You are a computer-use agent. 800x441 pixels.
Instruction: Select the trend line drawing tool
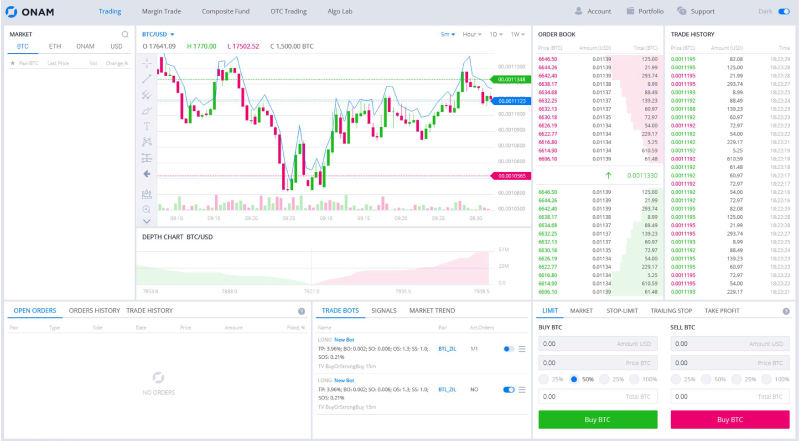tap(146, 79)
